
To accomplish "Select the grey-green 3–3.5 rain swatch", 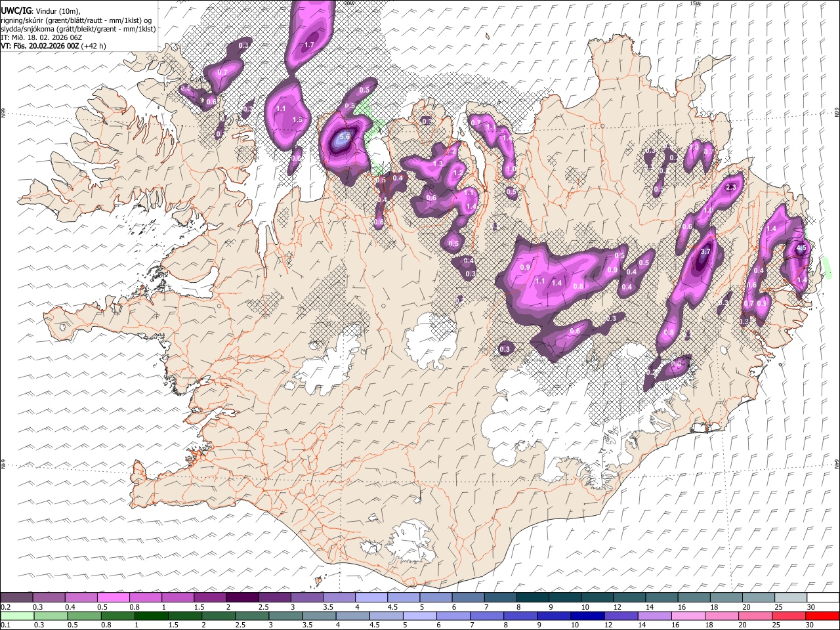I will pyautogui.click(x=286, y=616).
